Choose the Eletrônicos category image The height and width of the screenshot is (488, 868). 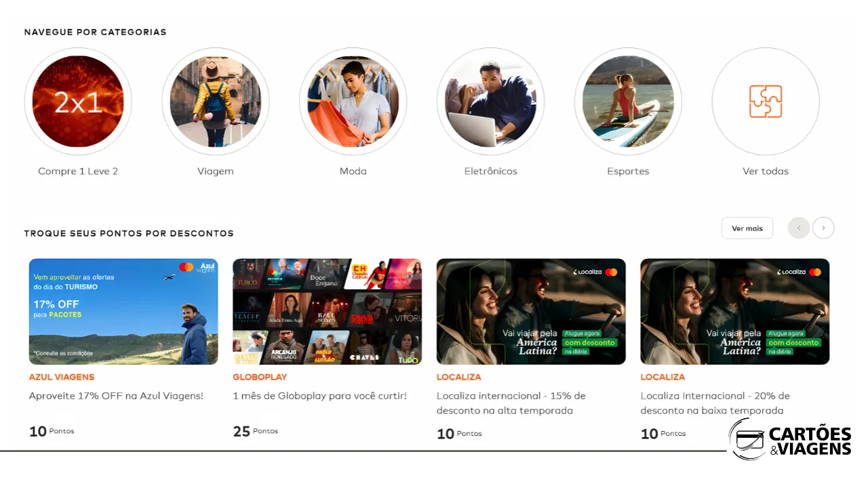pos(491,102)
